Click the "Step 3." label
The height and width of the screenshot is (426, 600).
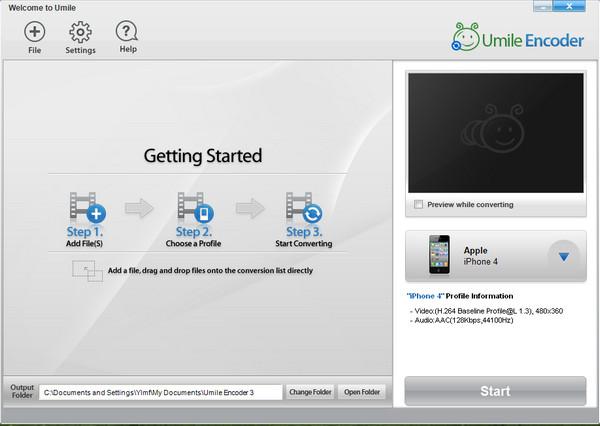[304, 232]
